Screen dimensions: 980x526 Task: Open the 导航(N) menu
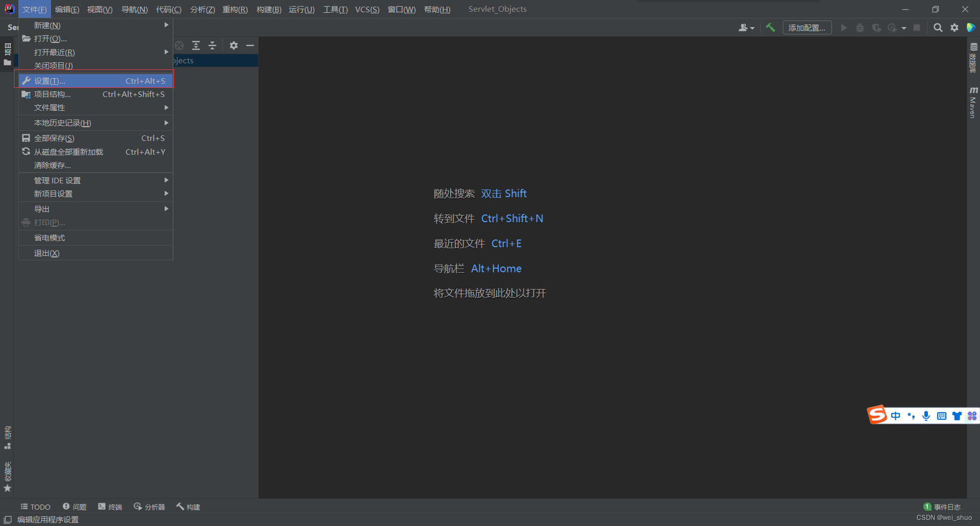pos(134,9)
